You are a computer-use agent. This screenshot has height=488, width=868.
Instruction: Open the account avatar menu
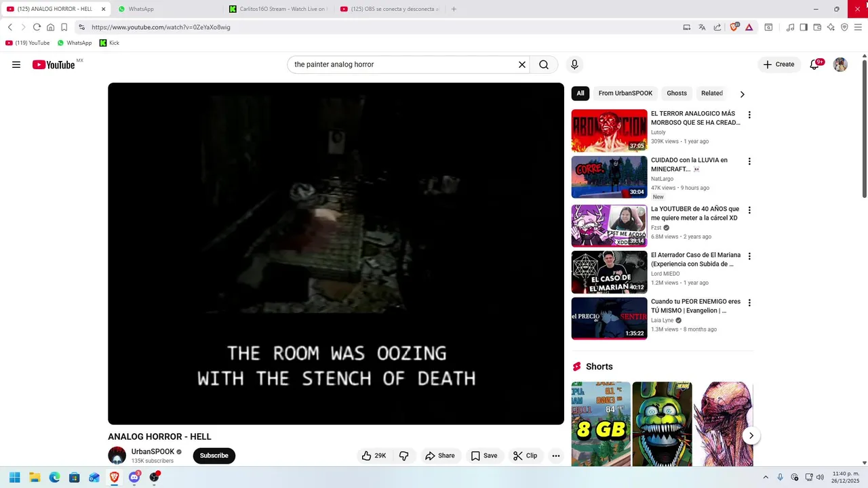[840, 64]
